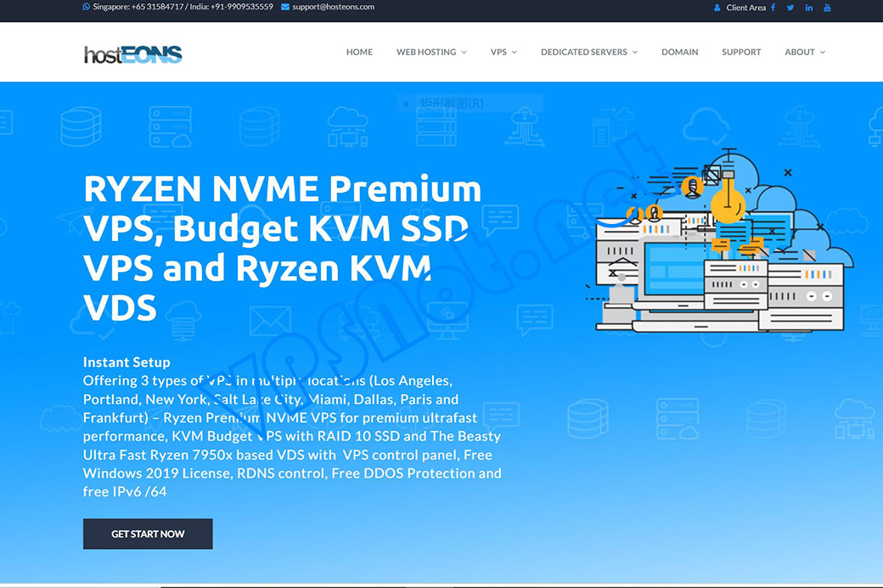Open the LinkedIn social icon
The image size is (883, 588).
point(808,8)
